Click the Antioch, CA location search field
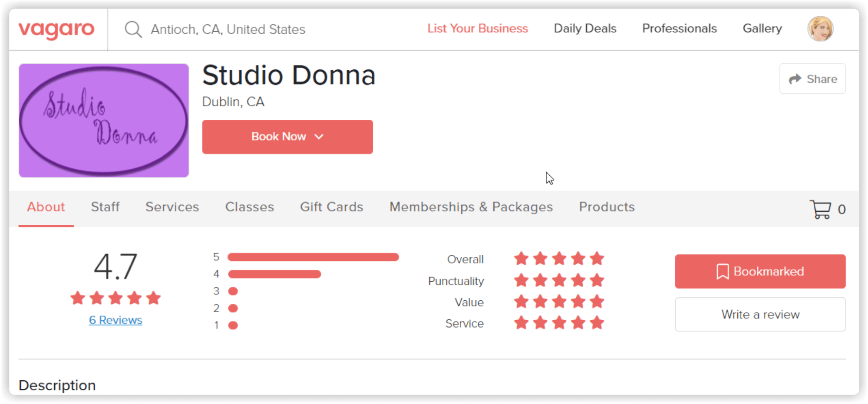 point(228,30)
